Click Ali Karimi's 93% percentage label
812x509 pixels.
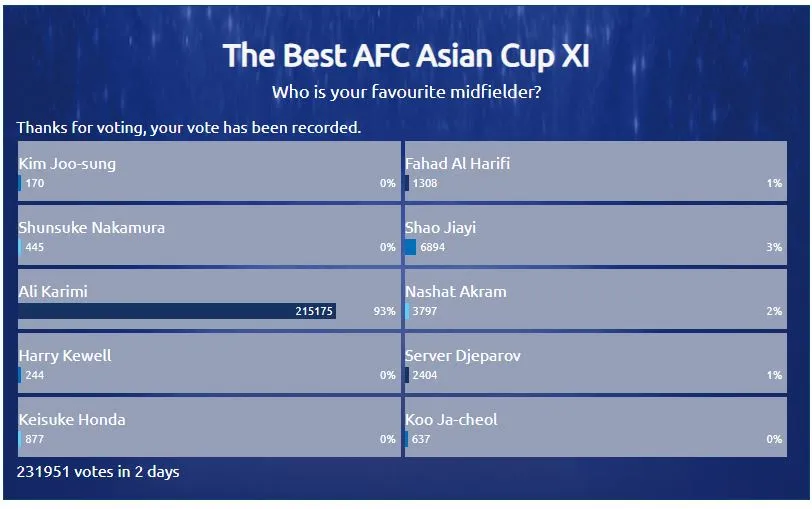click(x=384, y=311)
